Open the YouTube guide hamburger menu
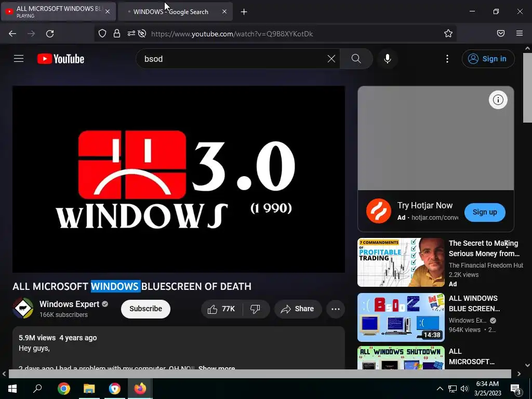Image resolution: width=532 pixels, height=399 pixels. click(19, 59)
